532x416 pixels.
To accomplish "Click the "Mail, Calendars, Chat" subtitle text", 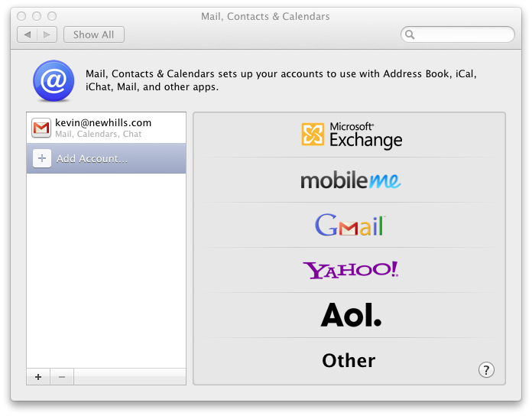I will (x=98, y=134).
